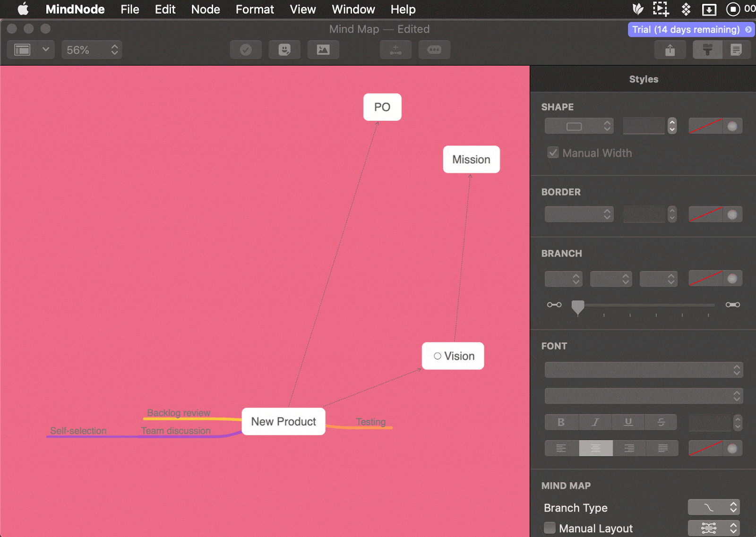The image size is (756, 537).
Task: Toggle bold formatting in Font section
Action: (x=561, y=422)
